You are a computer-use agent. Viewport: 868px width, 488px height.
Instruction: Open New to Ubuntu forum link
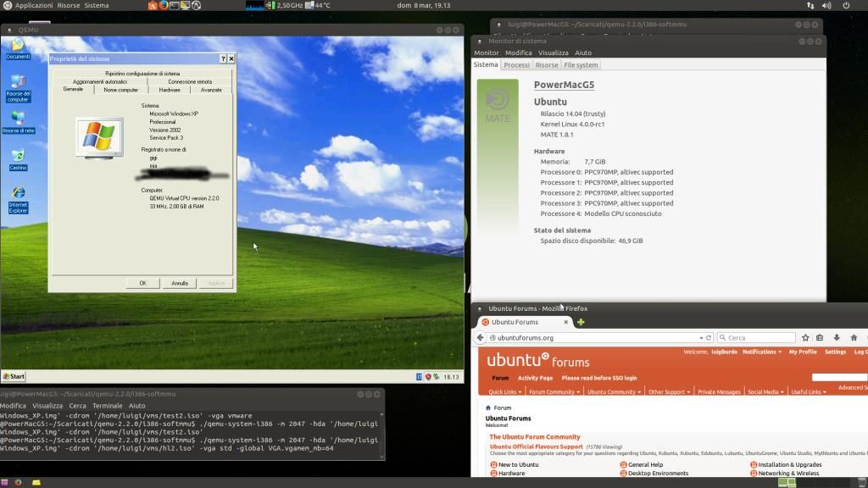518,465
